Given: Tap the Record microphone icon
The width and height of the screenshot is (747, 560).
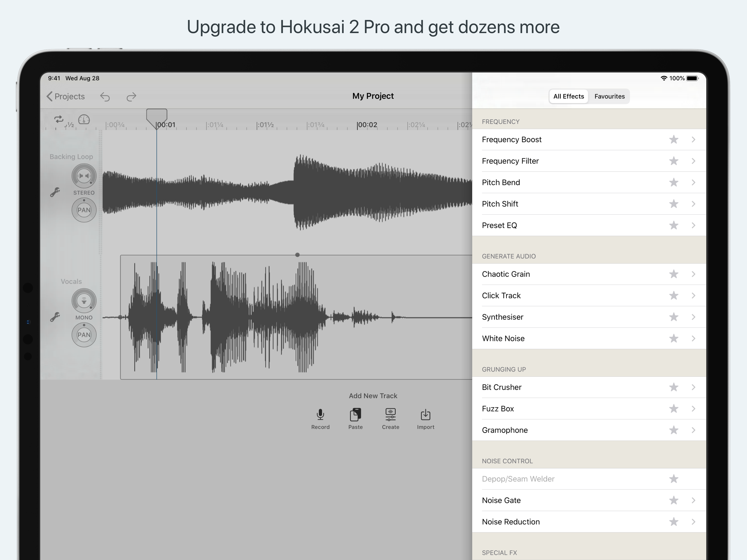Looking at the screenshot, I should point(320,415).
